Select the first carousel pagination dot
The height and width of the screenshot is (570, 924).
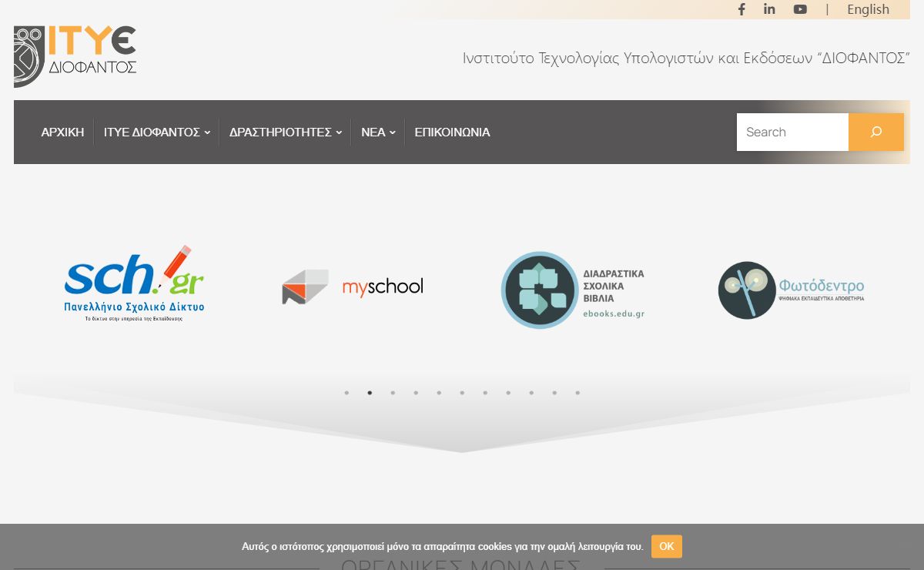tap(346, 393)
